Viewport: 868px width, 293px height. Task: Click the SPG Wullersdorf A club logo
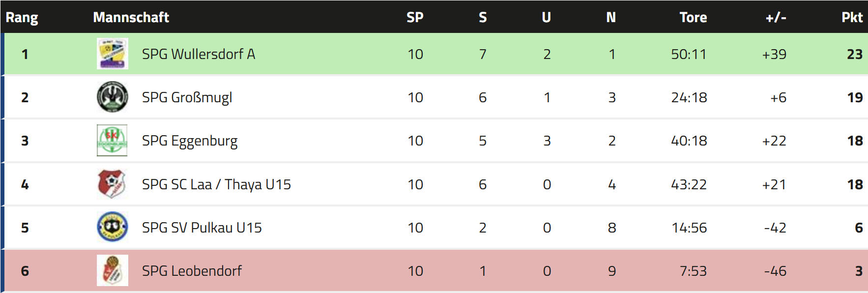[x=112, y=54]
